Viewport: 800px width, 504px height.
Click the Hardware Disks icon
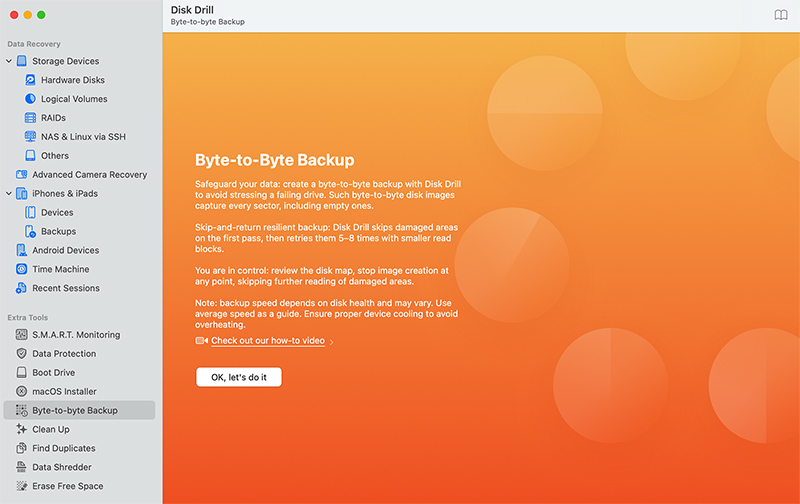(x=31, y=80)
